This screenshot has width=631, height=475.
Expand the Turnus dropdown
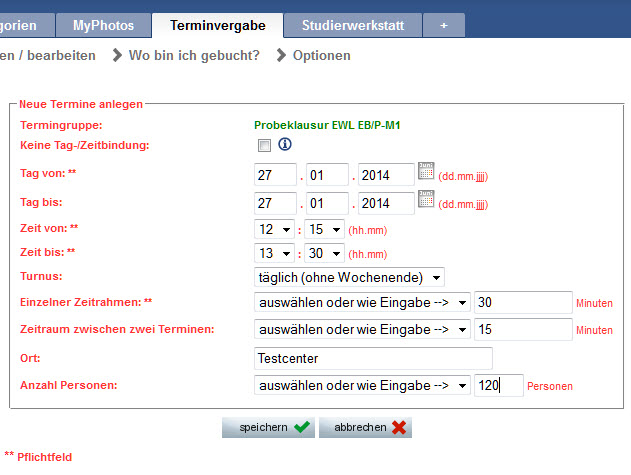tap(349, 277)
